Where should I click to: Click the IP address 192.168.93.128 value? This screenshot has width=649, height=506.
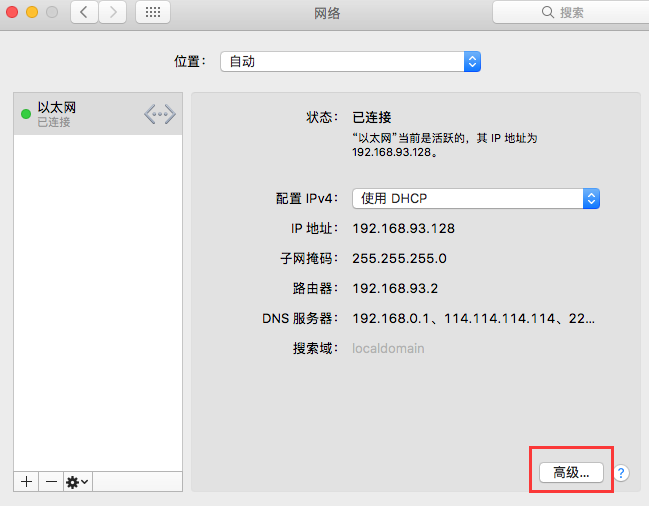click(x=404, y=228)
